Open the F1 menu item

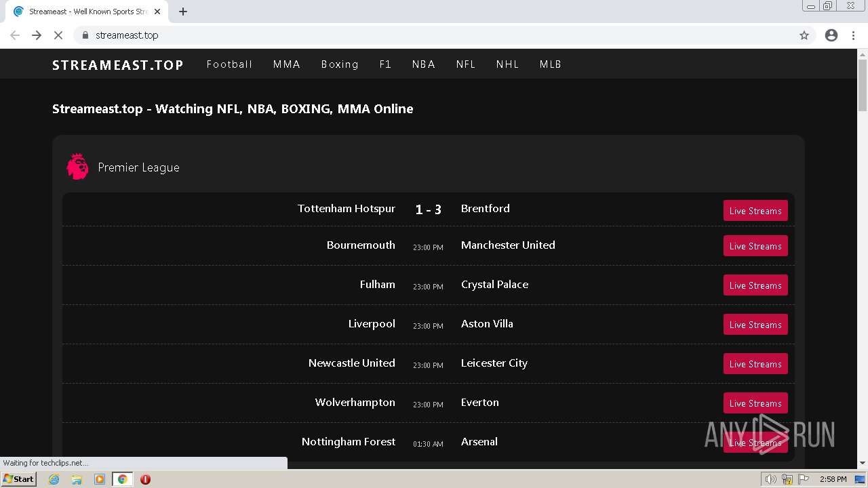385,64
